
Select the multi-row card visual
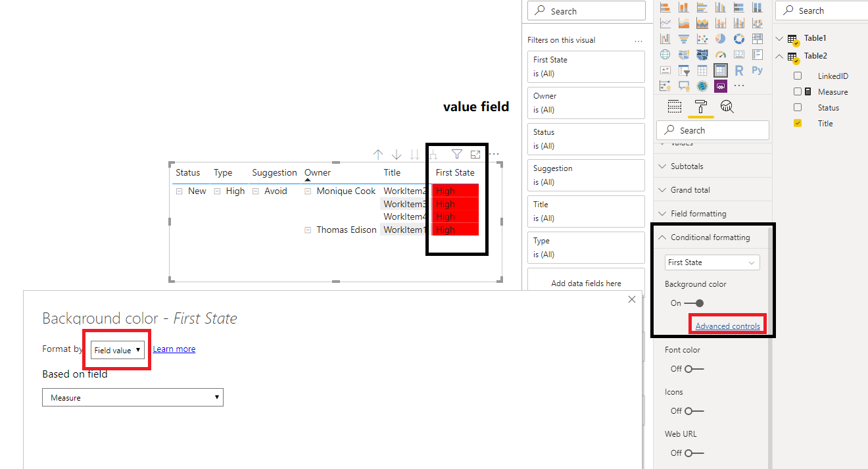pyautogui.click(x=758, y=55)
